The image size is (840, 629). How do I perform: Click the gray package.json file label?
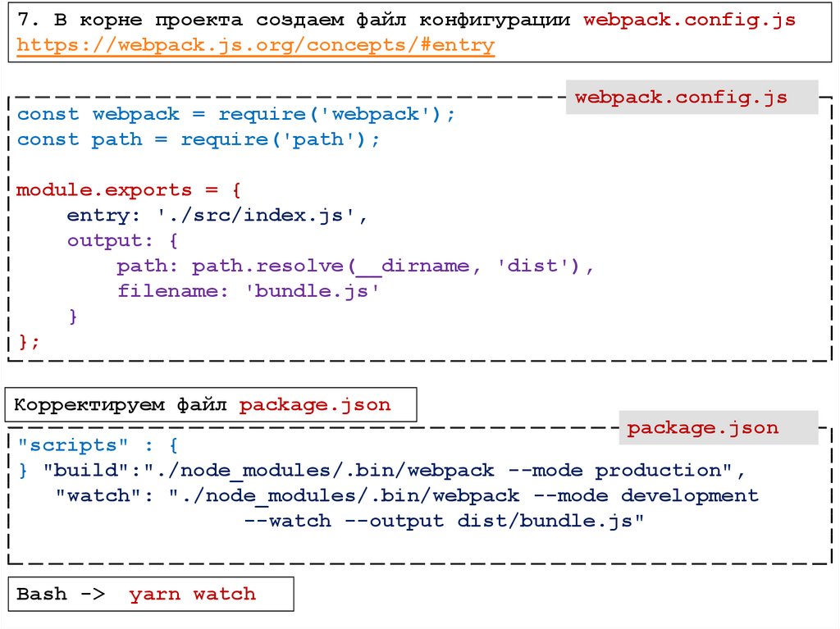click(x=703, y=427)
